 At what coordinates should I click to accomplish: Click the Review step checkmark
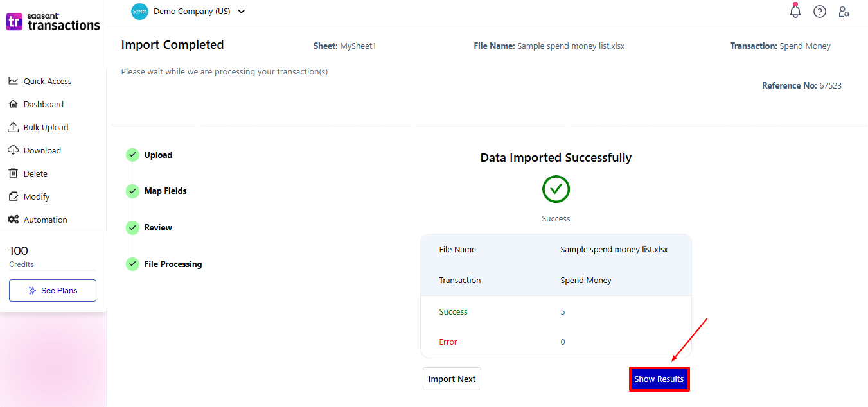(x=132, y=228)
